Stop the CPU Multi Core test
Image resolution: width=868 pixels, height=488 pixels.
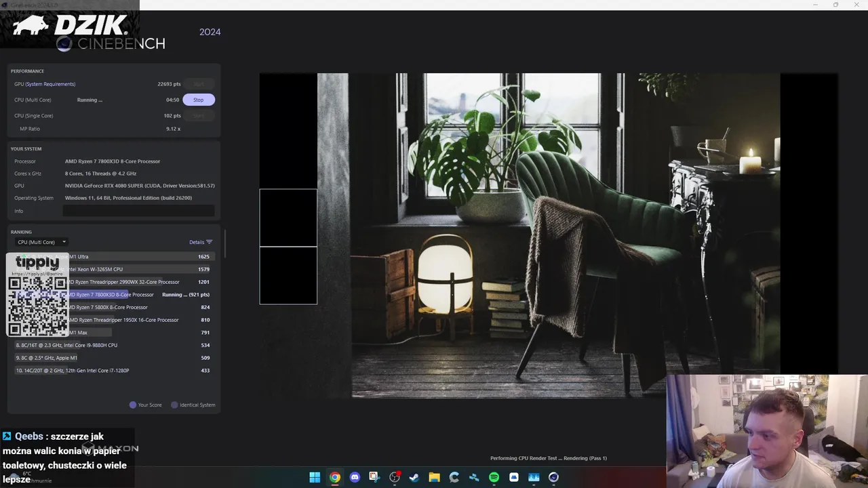tap(198, 100)
